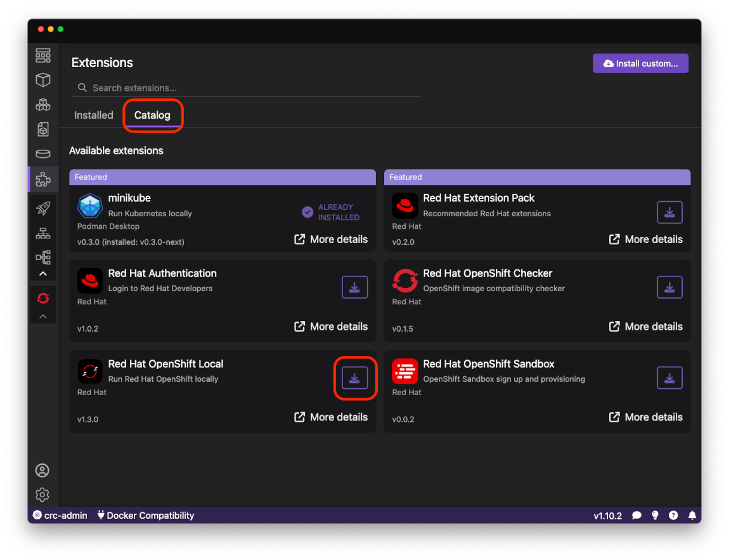Click the lightbulb icon in status bar
Image resolution: width=729 pixels, height=560 pixels.
[655, 516]
